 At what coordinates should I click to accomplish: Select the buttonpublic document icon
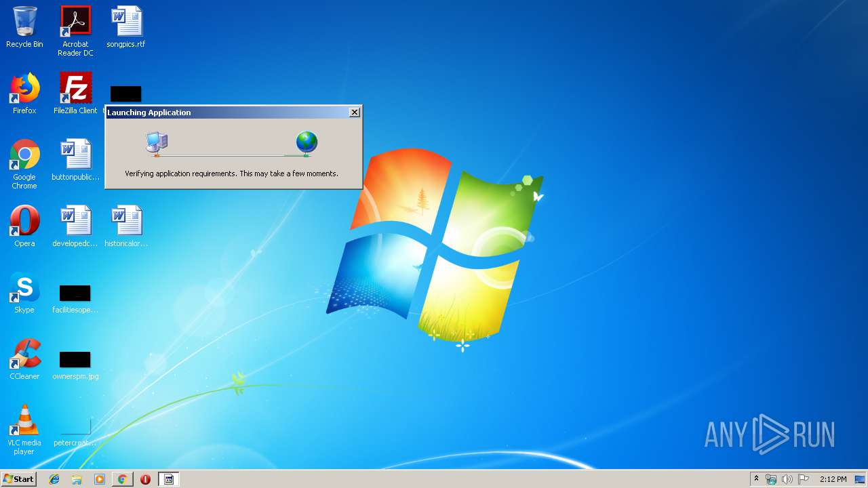[75, 160]
